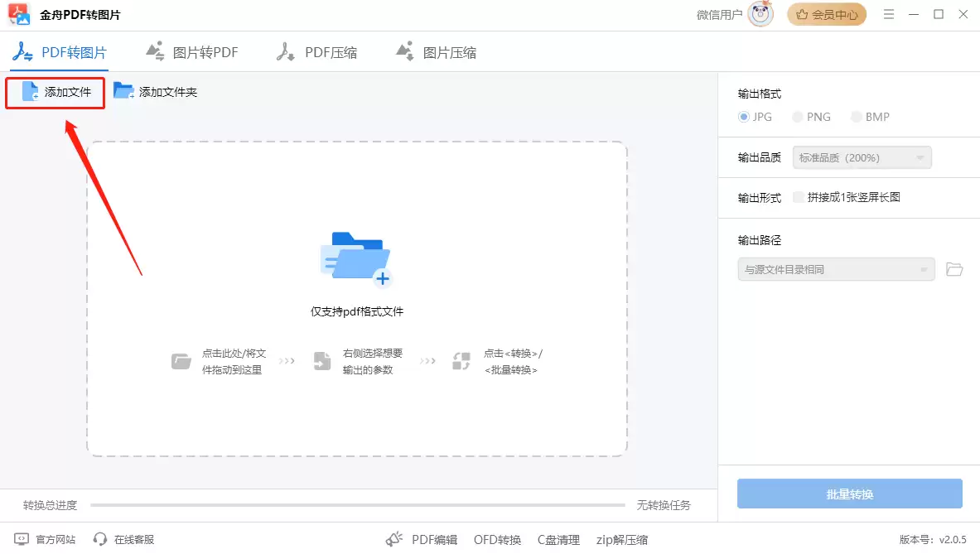Choose PNG output format
The height and width of the screenshot is (554, 980).
point(796,117)
